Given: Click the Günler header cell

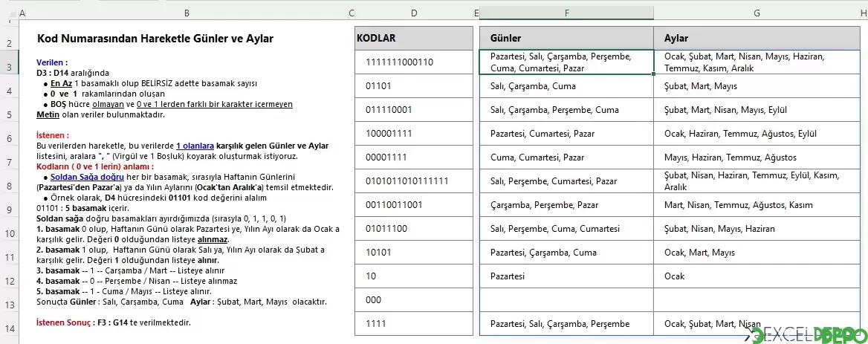Looking at the screenshot, I should pos(566,39).
